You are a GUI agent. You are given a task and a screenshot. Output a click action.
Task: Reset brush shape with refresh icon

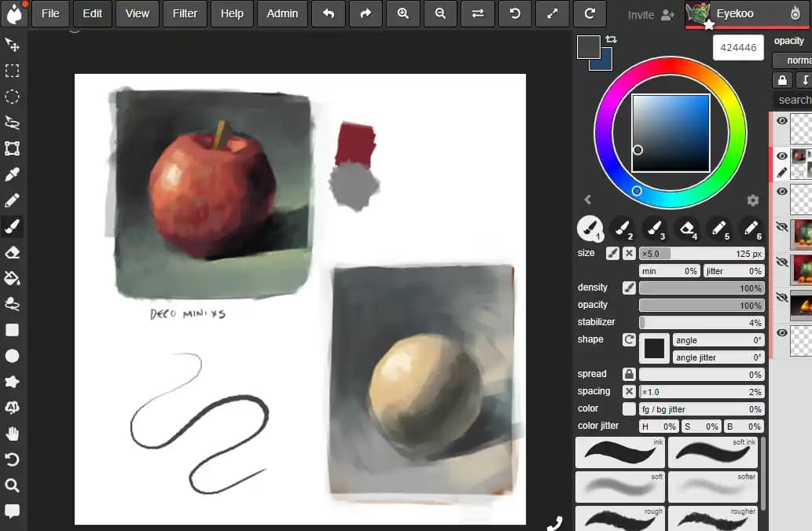629,339
